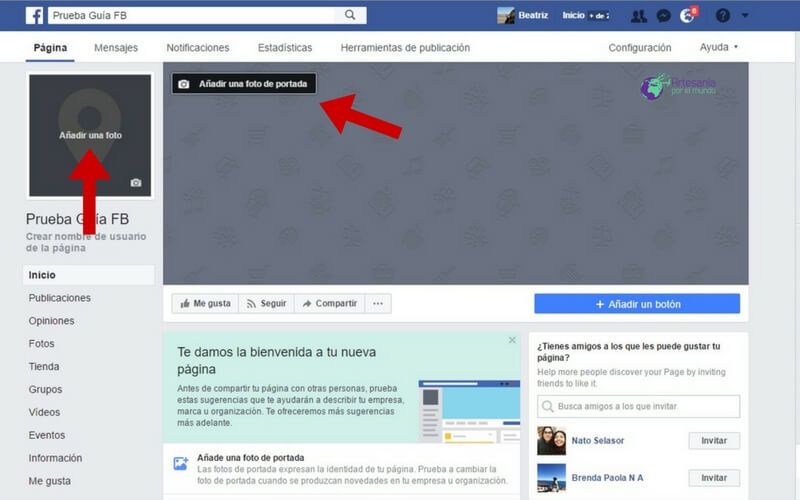Click the Prueba Guía FB page title

[77, 219]
